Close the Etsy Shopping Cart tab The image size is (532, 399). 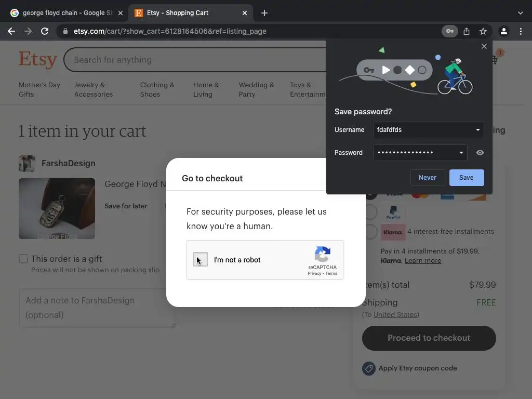pyautogui.click(x=245, y=13)
